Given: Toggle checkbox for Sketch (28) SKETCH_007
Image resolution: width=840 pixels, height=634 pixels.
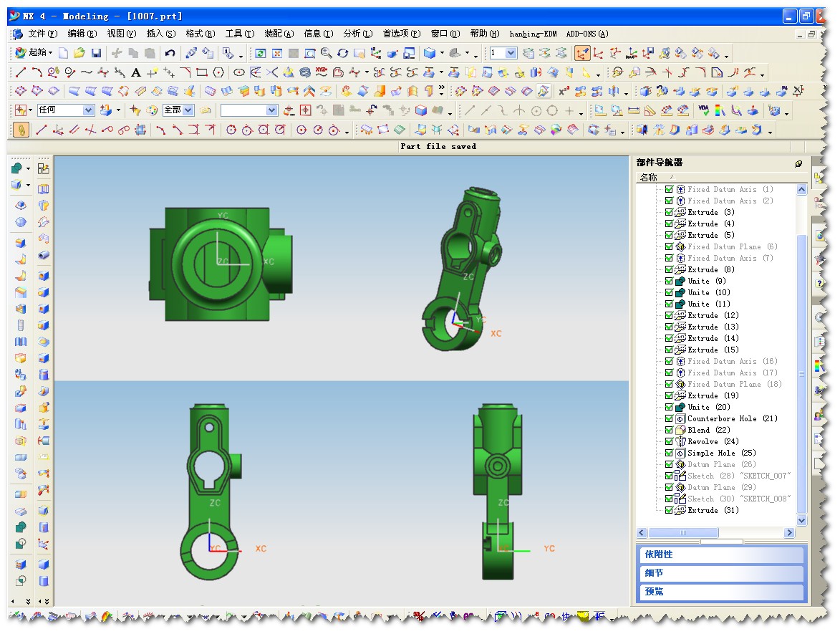Looking at the screenshot, I should [x=669, y=476].
